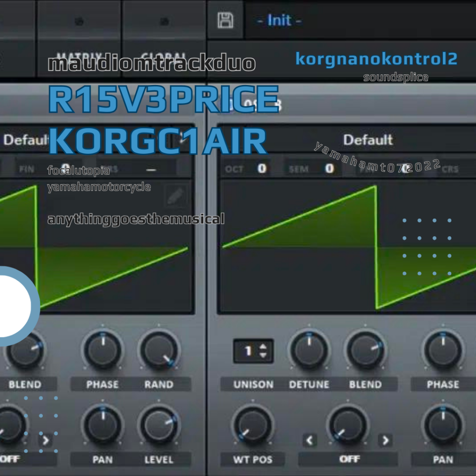Viewport: 476px width, 476px height.
Task: Click the floppy disk save preset icon
Action: (225, 20)
